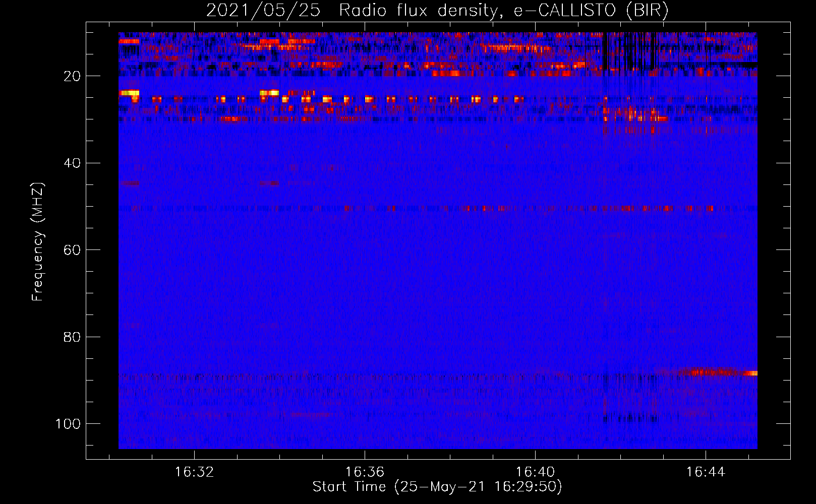Click the 100 frequency tick label
816x504 pixels.
pos(68,423)
